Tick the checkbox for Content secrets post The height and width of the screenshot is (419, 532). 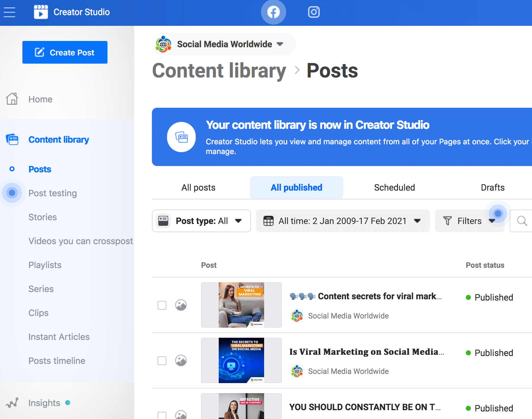click(x=162, y=305)
